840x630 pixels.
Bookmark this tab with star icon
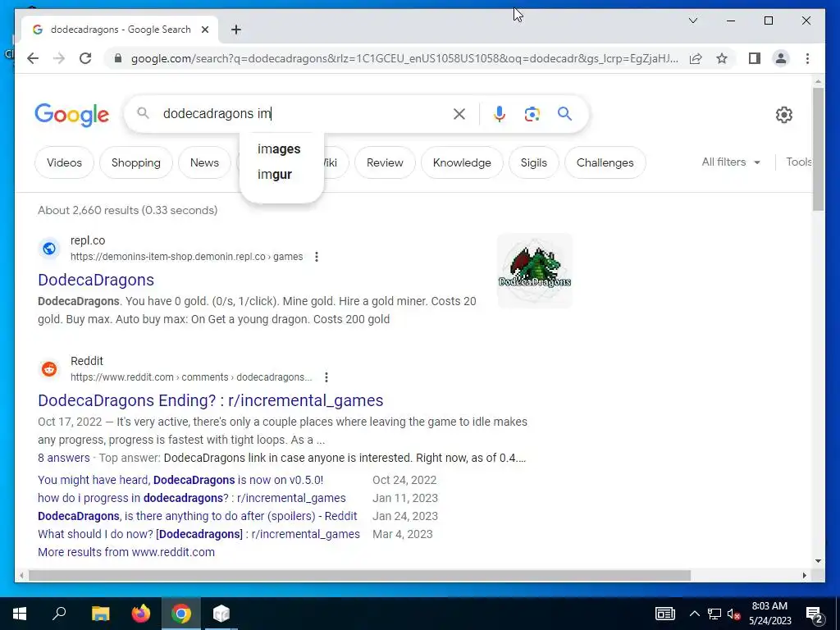point(722,58)
